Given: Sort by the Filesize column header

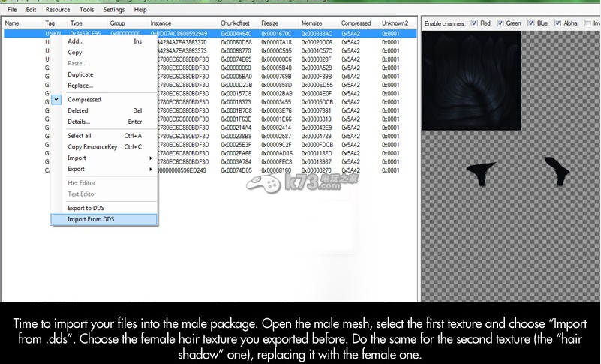Looking at the screenshot, I should coord(269,24).
